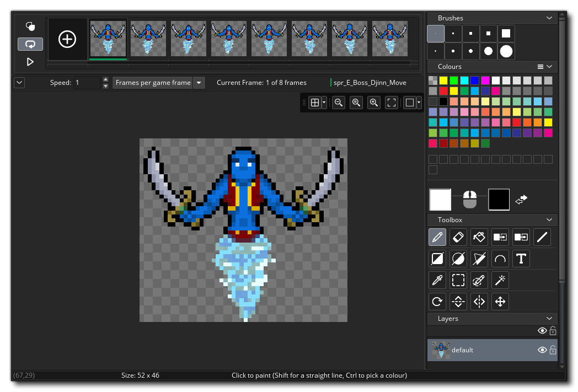Open the Frames per game frame dropdown
This screenshot has height=392, width=578.
pyautogui.click(x=199, y=83)
